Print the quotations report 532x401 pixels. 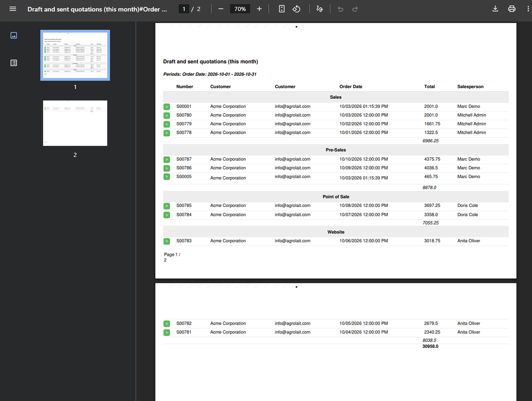pyautogui.click(x=512, y=9)
